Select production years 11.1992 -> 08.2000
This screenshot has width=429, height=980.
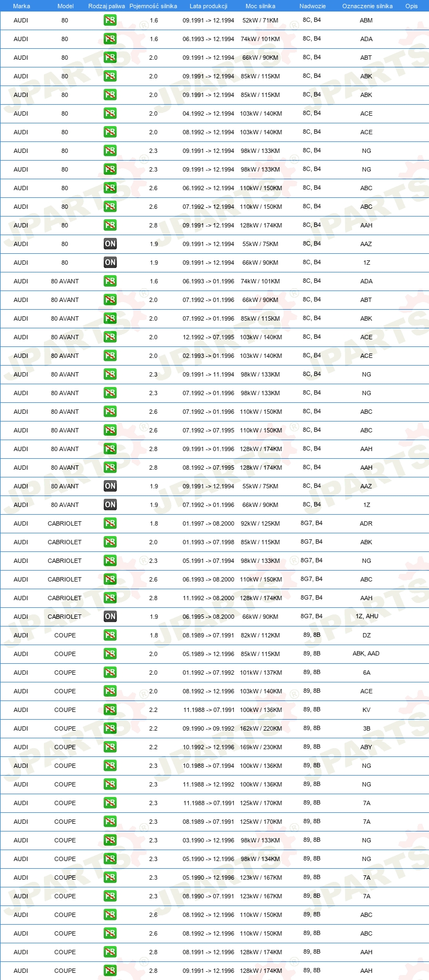(208, 598)
